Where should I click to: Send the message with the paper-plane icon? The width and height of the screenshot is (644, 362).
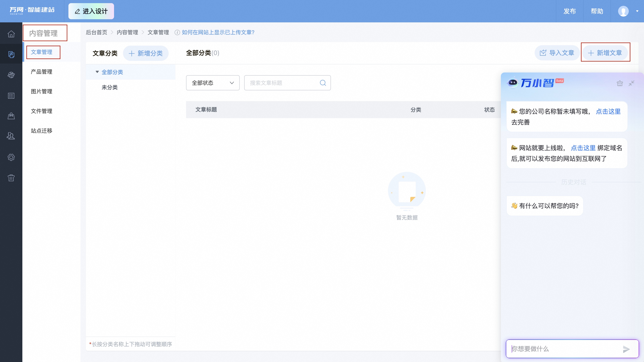pyautogui.click(x=626, y=349)
